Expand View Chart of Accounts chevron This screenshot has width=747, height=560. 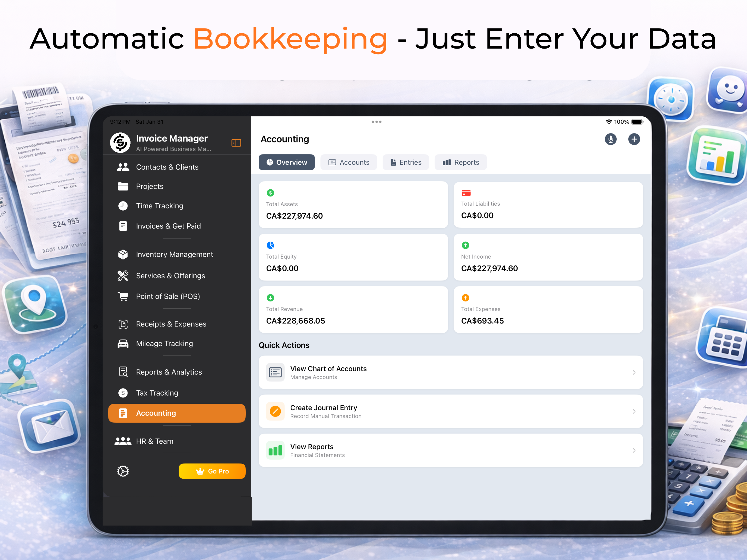[634, 372]
